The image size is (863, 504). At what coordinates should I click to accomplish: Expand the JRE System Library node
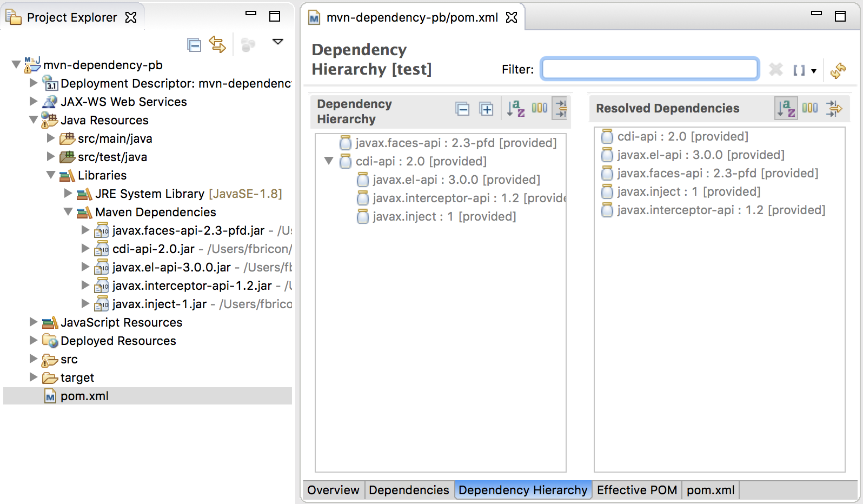point(68,193)
